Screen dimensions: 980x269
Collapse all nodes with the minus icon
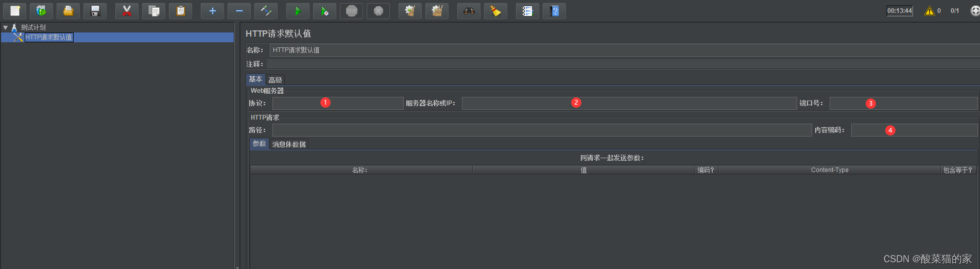[239, 11]
